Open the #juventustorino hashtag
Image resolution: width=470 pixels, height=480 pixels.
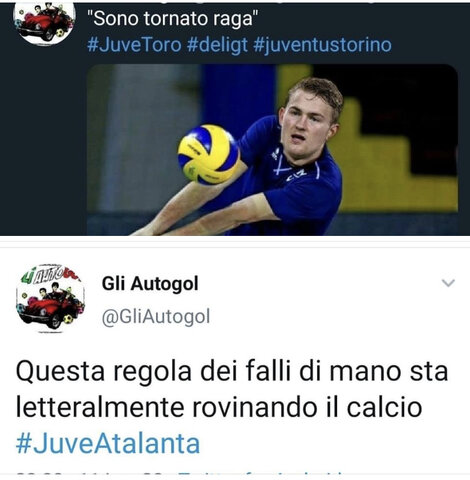322,45
